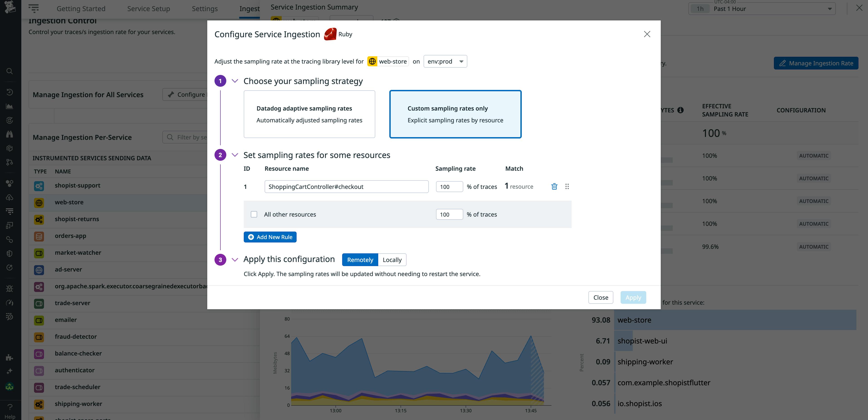Switch to the Settings tab
The height and width of the screenshot is (420, 868).
point(205,8)
